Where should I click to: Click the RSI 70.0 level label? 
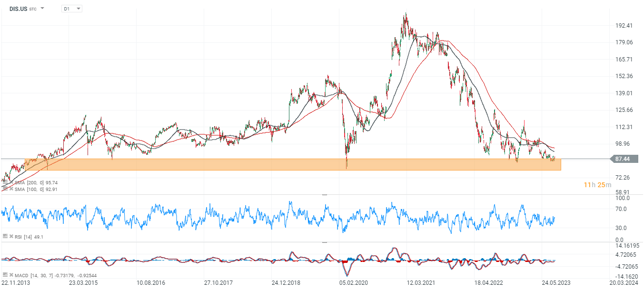[622, 209]
